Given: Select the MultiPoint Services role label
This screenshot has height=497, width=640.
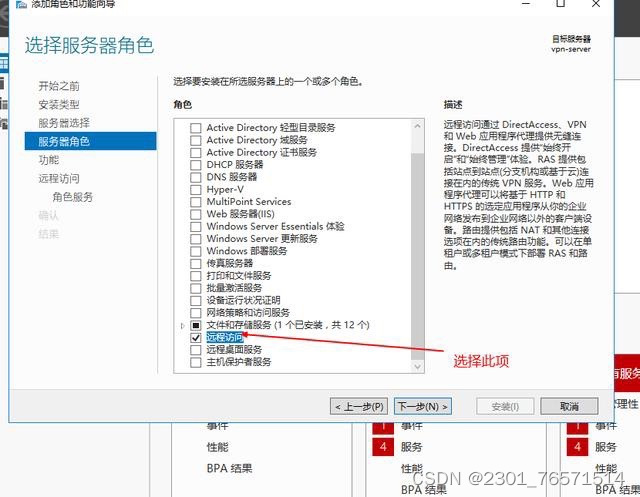Looking at the screenshot, I should tap(249, 202).
